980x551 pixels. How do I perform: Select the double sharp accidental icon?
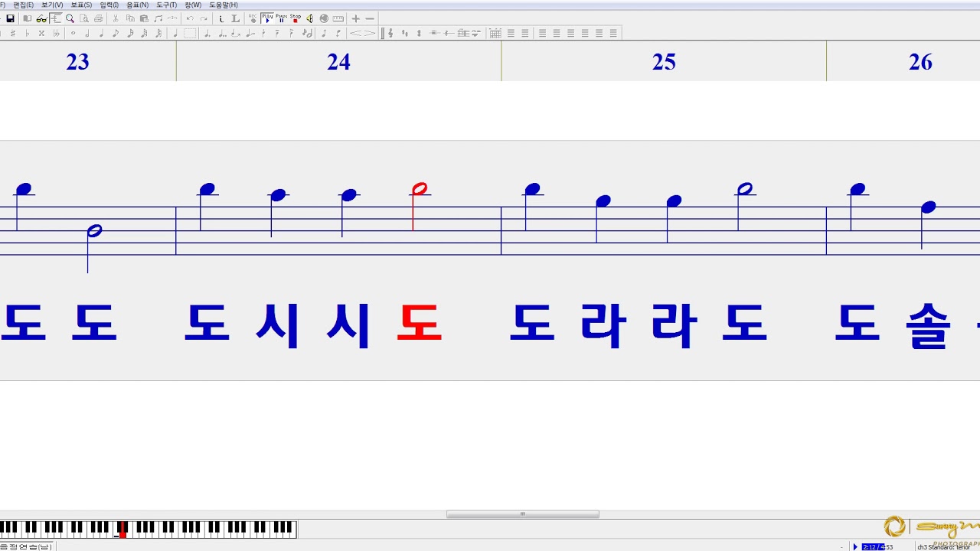41,33
